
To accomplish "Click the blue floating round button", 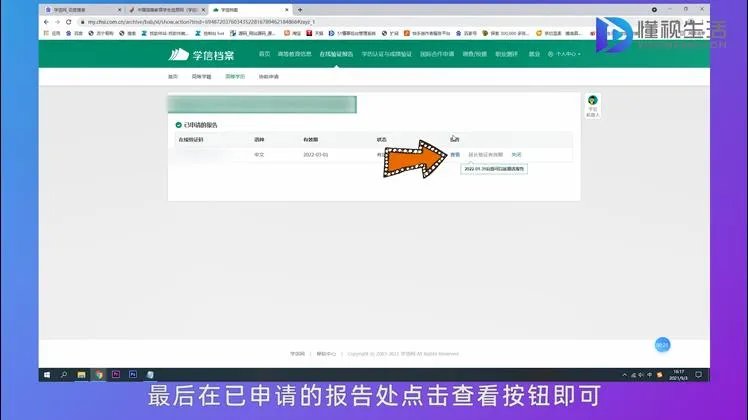I will pyautogui.click(x=662, y=345).
